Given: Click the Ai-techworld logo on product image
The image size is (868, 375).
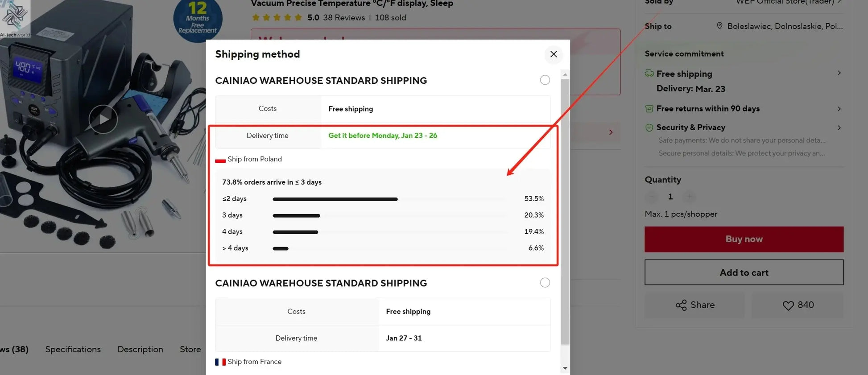Looking at the screenshot, I should (x=15, y=19).
